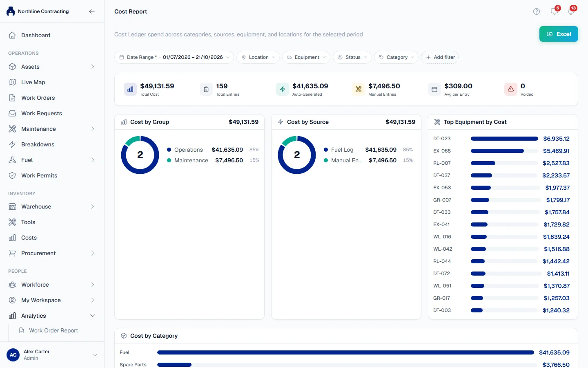
Task: Open Work Orders in sidebar
Action: [52, 98]
